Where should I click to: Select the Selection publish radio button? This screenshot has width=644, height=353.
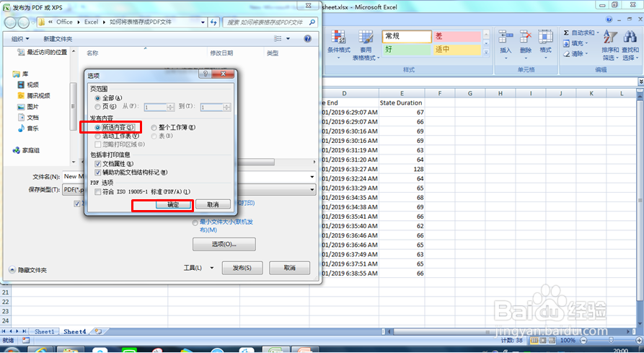click(97, 127)
